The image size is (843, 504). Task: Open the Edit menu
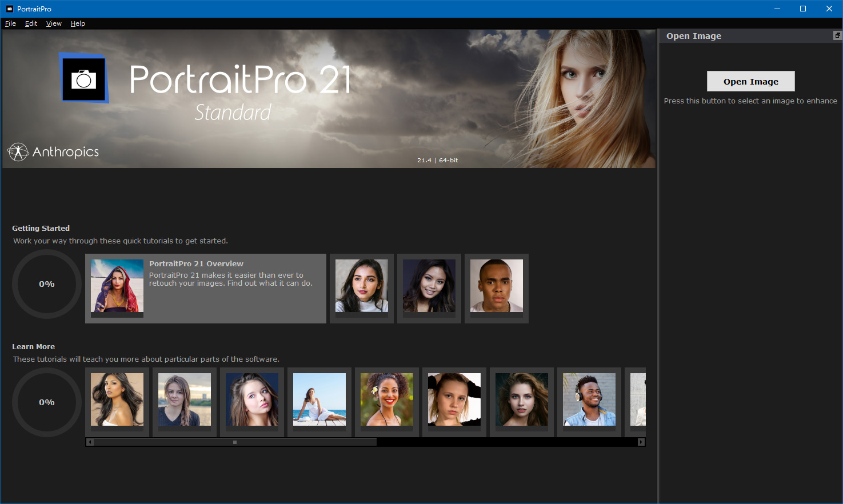click(x=31, y=23)
